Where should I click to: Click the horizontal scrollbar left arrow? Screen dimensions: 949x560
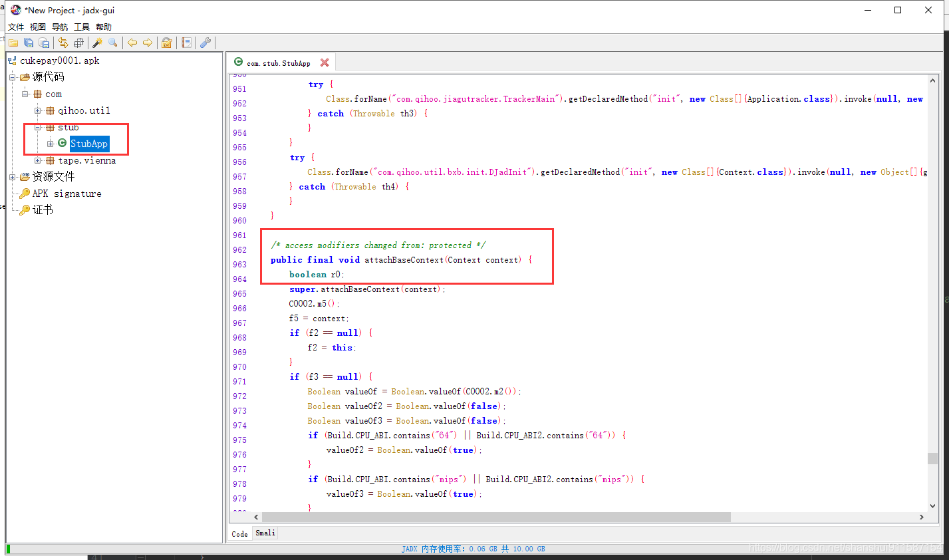click(256, 517)
